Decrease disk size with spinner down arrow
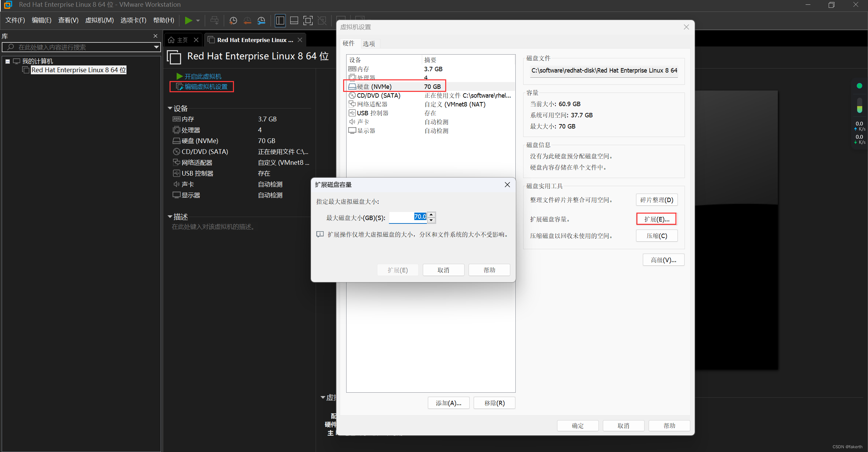868x452 pixels. [431, 220]
